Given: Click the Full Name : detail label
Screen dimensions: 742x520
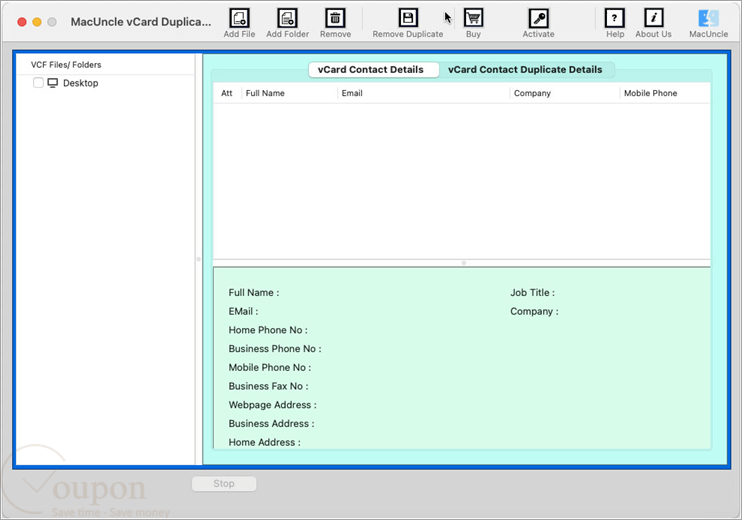Looking at the screenshot, I should coord(254,292).
